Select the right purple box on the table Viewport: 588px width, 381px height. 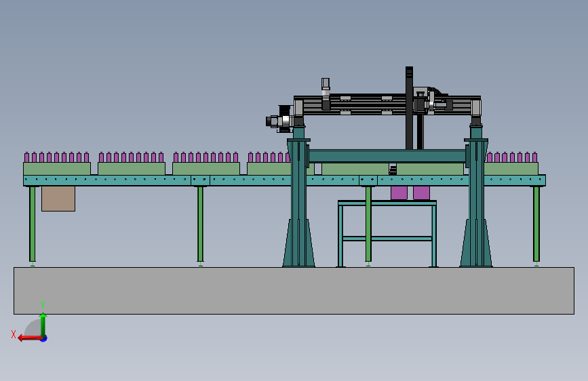(421, 193)
